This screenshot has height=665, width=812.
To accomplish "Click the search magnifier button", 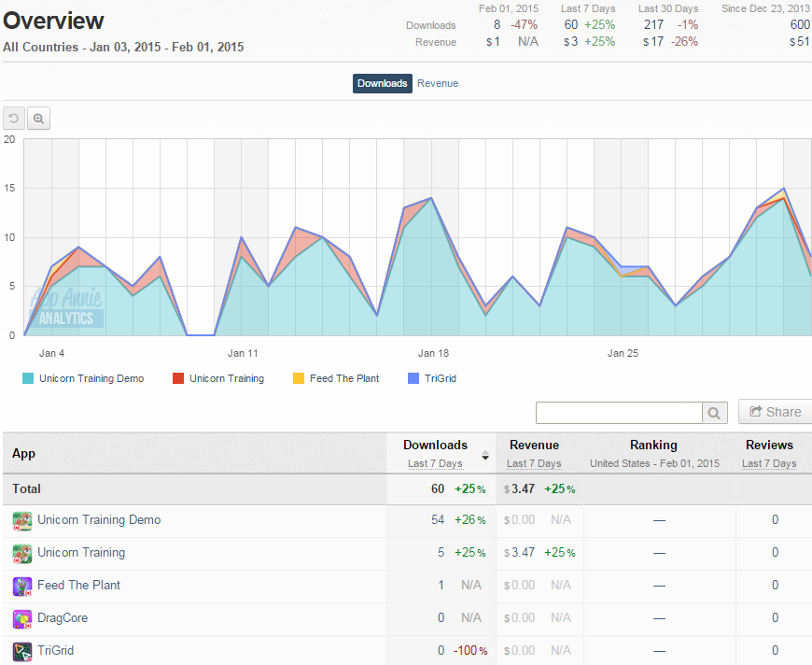I will pyautogui.click(x=715, y=413).
